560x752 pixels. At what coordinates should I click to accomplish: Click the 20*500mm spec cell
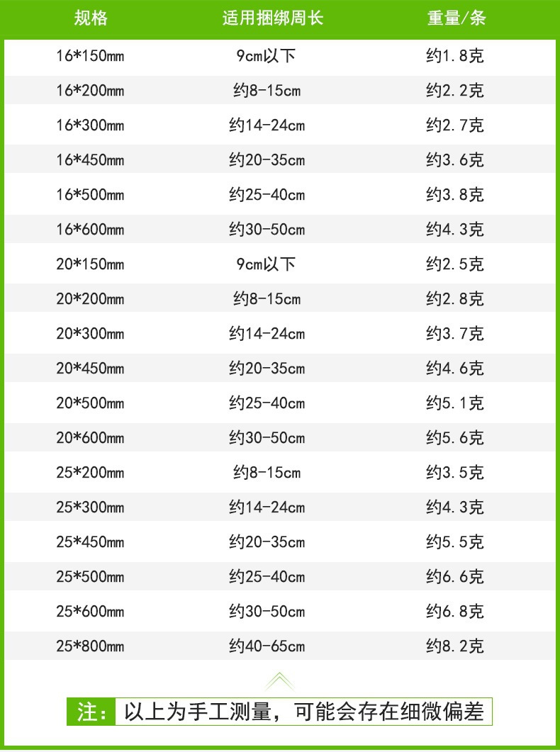click(90, 403)
